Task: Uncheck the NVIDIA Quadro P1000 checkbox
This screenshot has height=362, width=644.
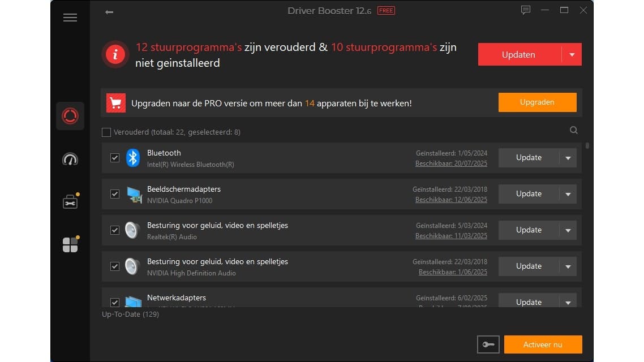Action: point(115,194)
